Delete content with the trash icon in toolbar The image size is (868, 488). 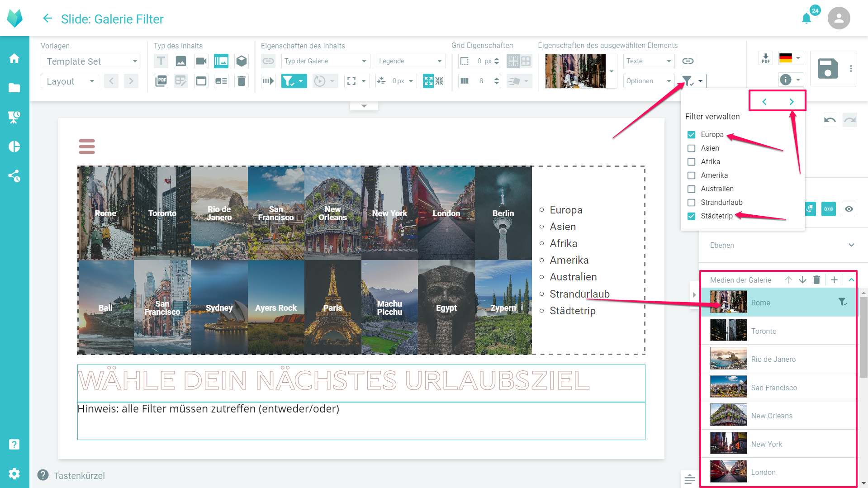tap(242, 81)
